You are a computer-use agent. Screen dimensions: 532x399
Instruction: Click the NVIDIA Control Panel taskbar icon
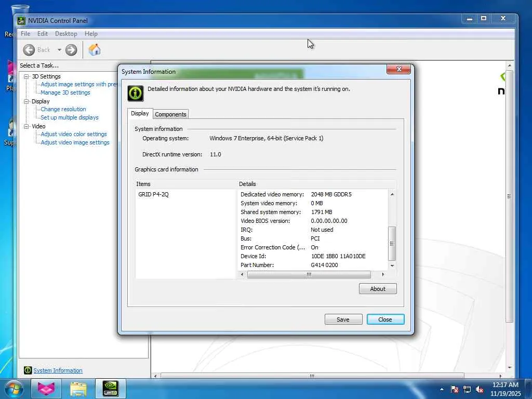pos(111,389)
